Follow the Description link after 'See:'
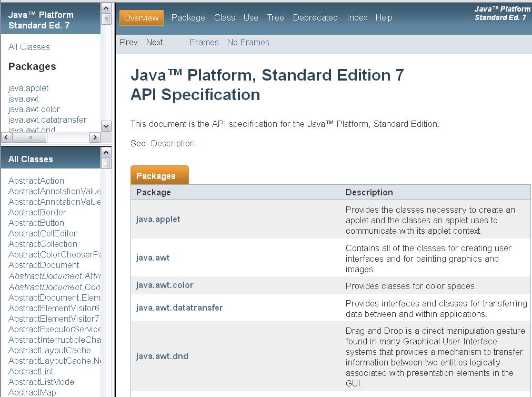Screen dimensions: 532x397 pyautogui.click(x=173, y=143)
